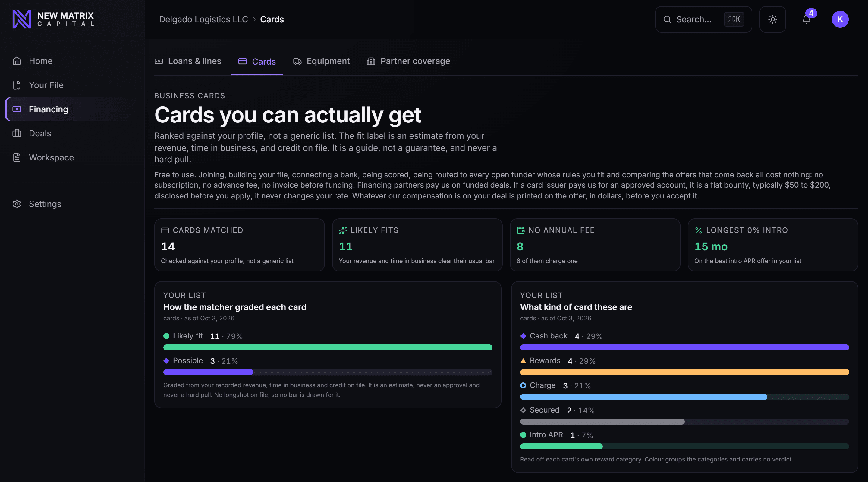Click the Cards breadcrumb item
Image resolution: width=868 pixels, height=482 pixels.
tap(272, 19)
